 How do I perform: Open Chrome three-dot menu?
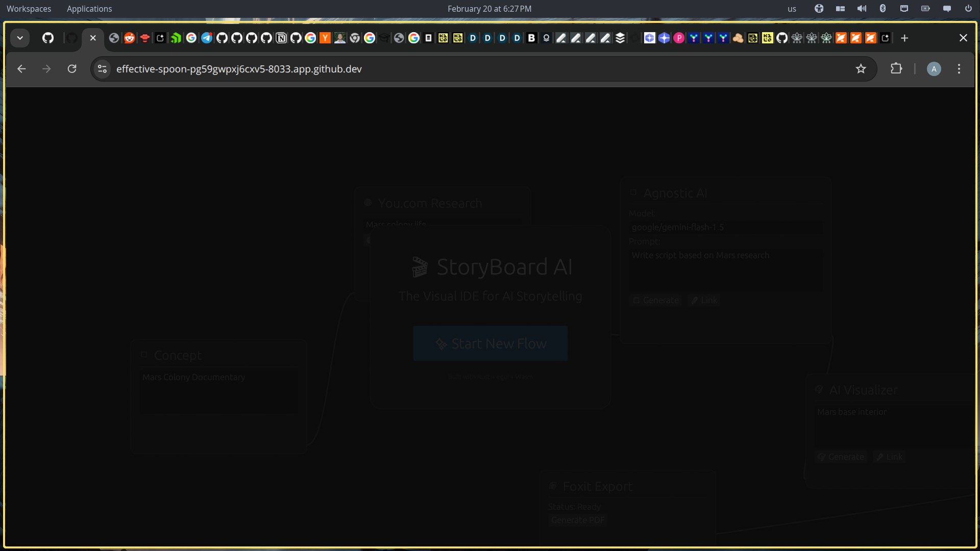[959, 69]
